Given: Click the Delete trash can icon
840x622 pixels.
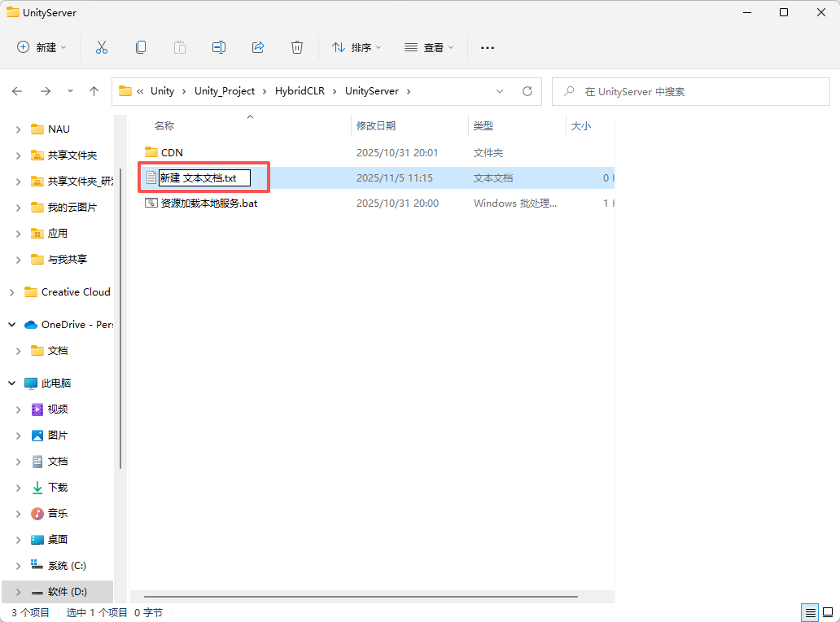Looking at the screenshot, I should (297, 48).
